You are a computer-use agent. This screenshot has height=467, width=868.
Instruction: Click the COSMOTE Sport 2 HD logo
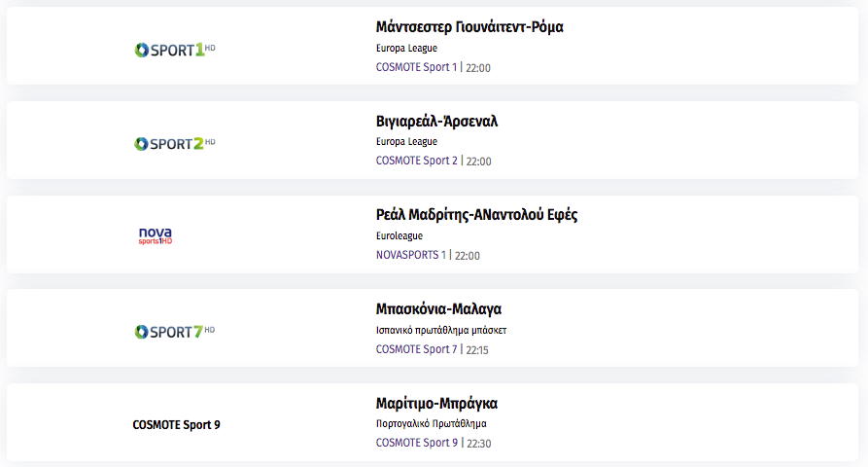point(175,143)
